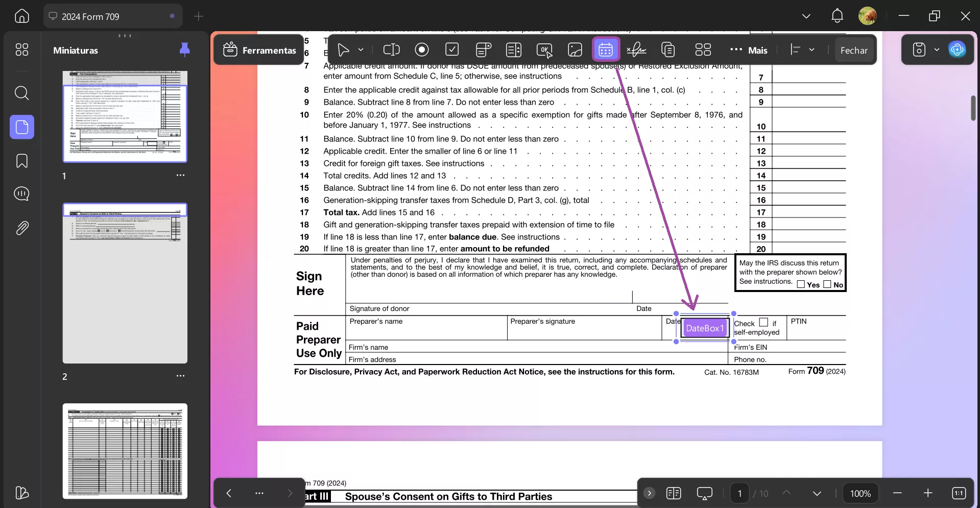This screenshot has width=980, height=508.
Task: Select the image field tool
Action: coord(575,50)
